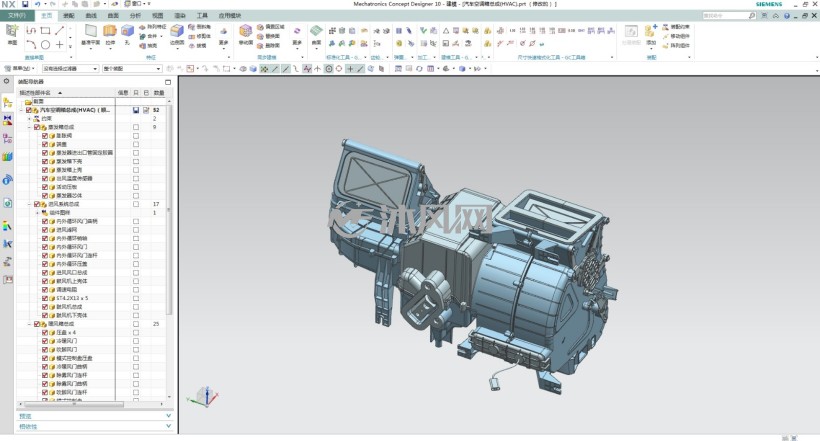This screenshot has height=441, width=820.
Task: Open the Part Navigator sidebar tab
Action: (7, 138)
